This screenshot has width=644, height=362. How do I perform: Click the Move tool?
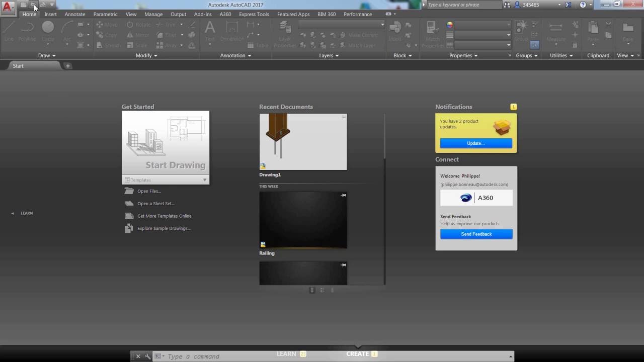coord(106,25)
